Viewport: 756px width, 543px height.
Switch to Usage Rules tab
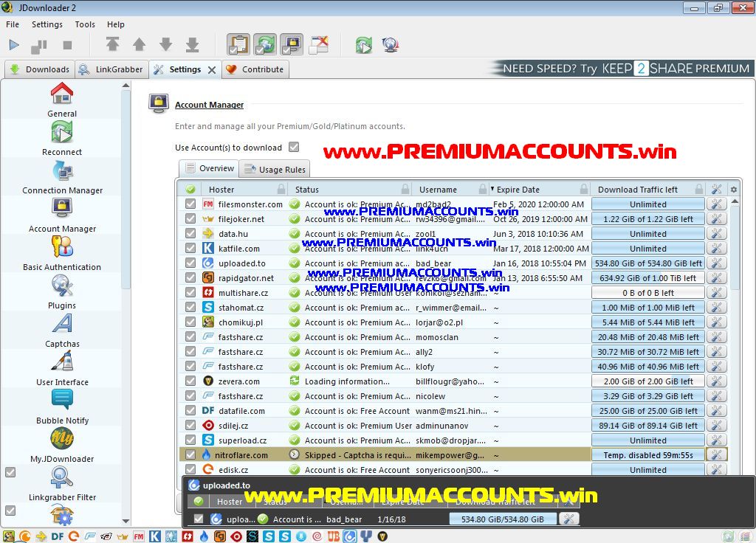[x=275, y=169]
